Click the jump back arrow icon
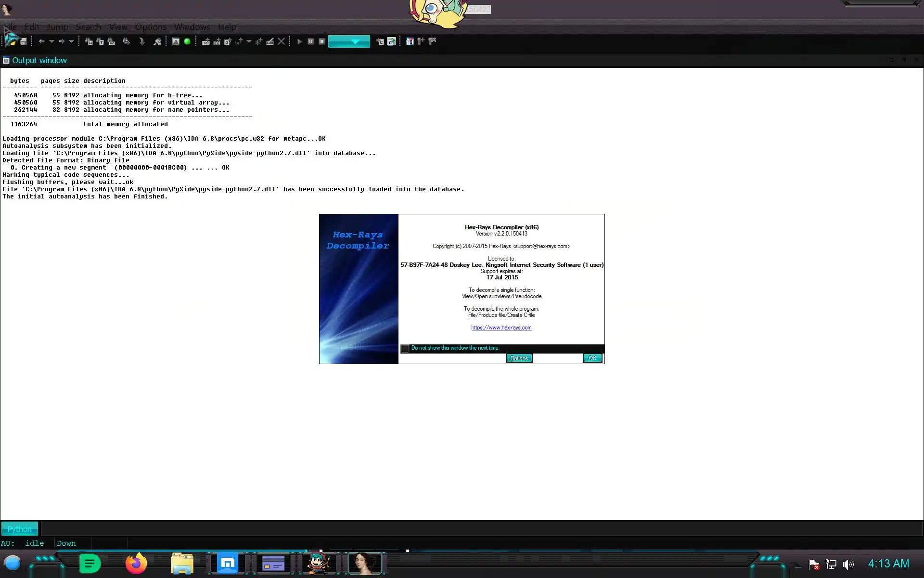 41,41
